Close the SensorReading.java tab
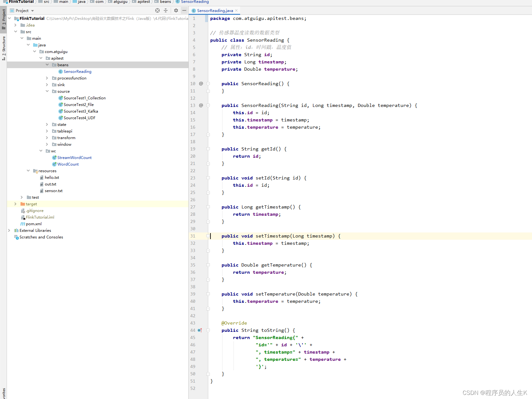Viewport: 532px width, 399px height. pos(236,10)
